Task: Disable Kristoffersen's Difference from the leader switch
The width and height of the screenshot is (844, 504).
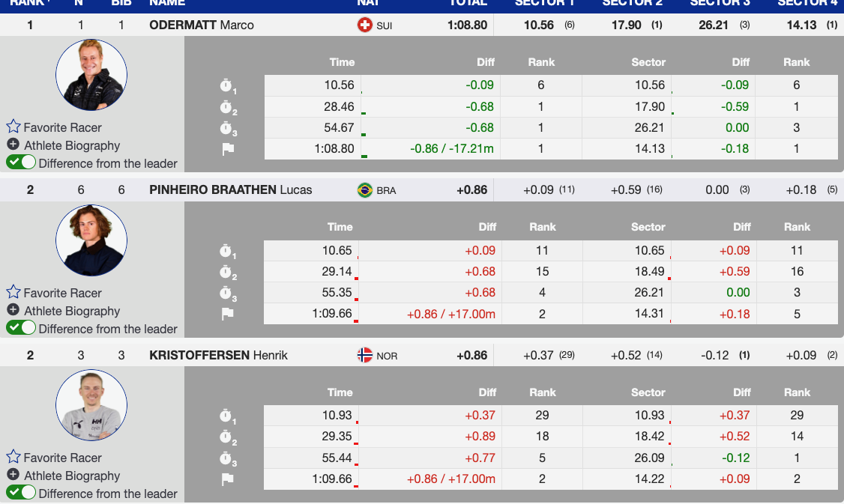Action: (21, 493)
